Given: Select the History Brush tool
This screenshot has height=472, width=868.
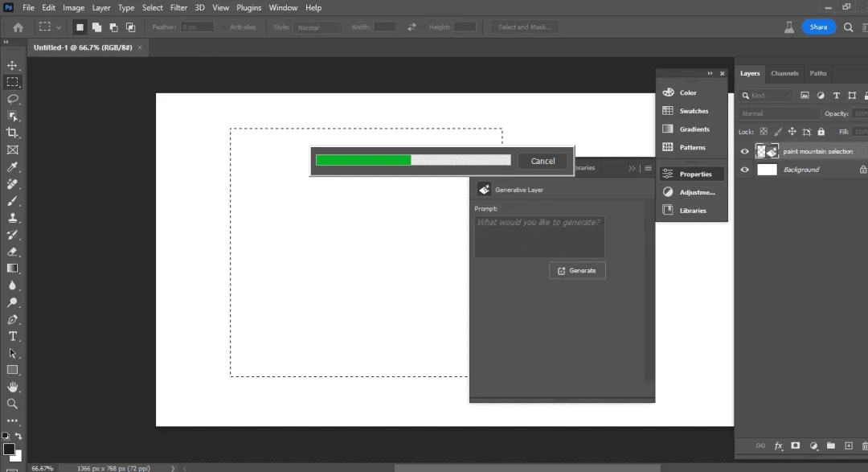Looking at the screenshot, I should click(12, 234).
